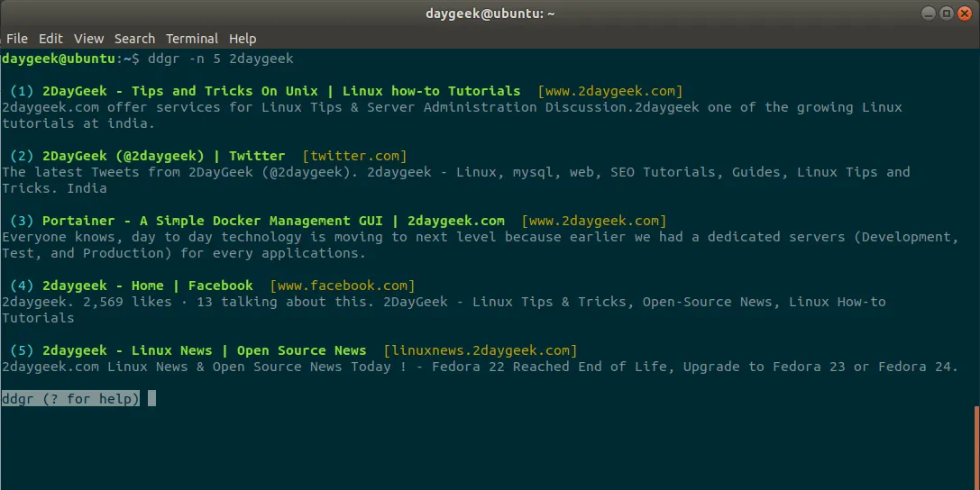Click the Linux News Open Source News title
Viewport: 980px width, 490px height.
tap(204, 350)
